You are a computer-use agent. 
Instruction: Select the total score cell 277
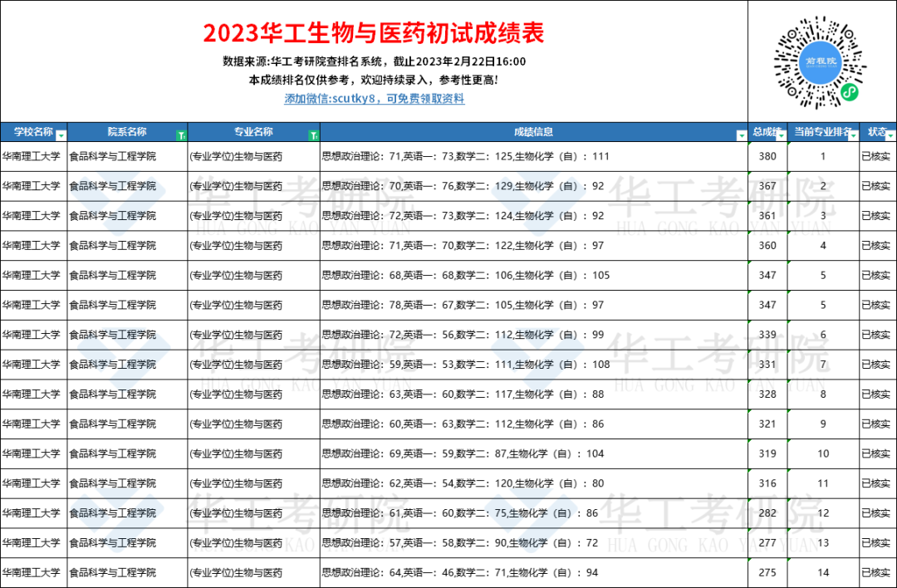coord(767,543)
